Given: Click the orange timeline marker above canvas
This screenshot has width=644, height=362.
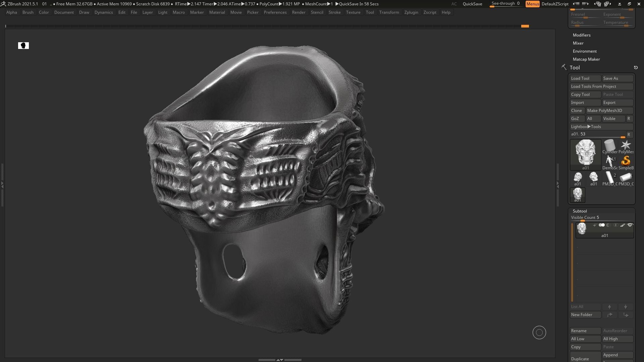Looking at the screenshot, I should tap(525, 26).
